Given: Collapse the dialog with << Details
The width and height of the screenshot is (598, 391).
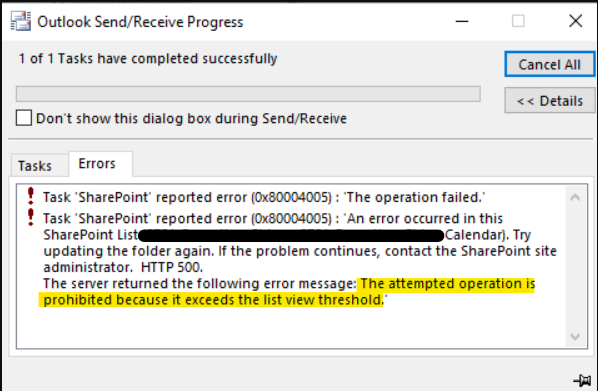Looking at the screenshot, I should tap(550, 101).
